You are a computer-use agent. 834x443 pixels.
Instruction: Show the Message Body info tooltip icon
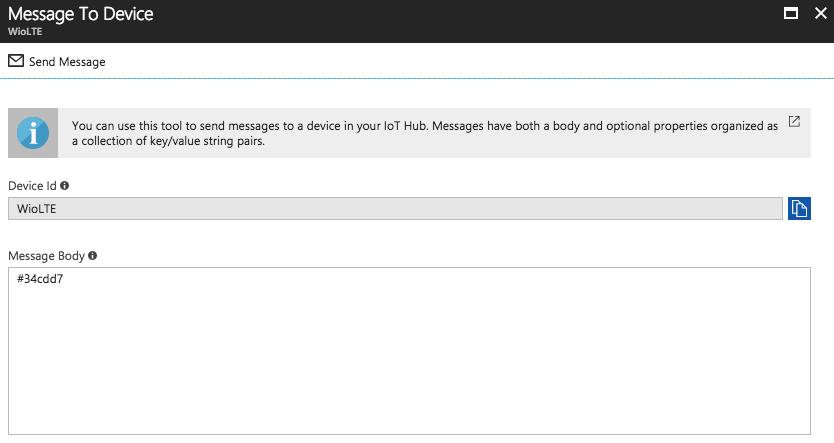pos(93,256)
